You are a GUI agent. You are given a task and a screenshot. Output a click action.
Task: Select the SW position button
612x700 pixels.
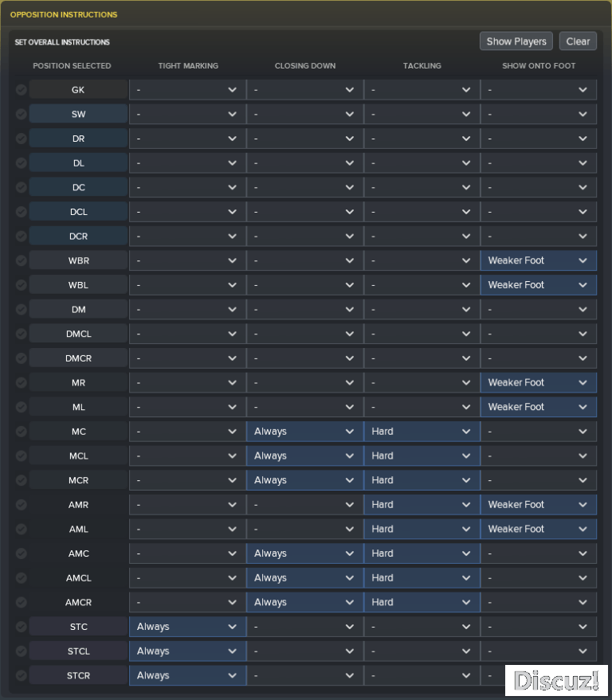[78, 115]
